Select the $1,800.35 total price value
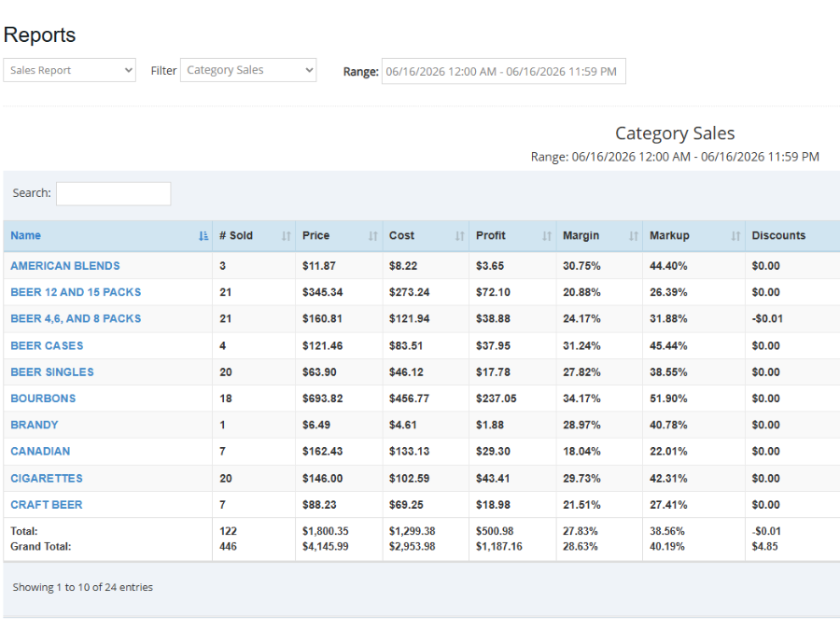 [x=325, y=531]
